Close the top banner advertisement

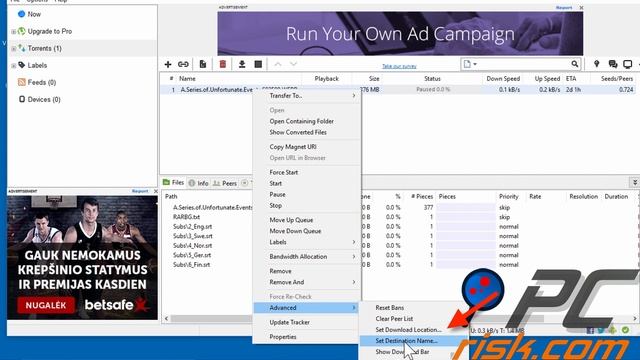click(x=581, y=8)
